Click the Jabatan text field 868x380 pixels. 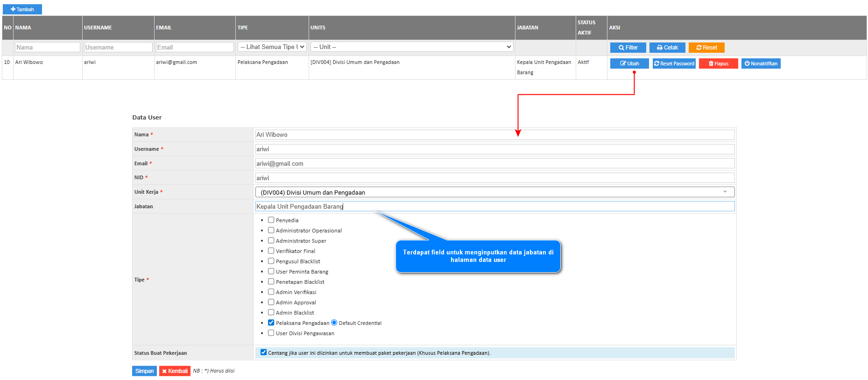coord(494,206)
